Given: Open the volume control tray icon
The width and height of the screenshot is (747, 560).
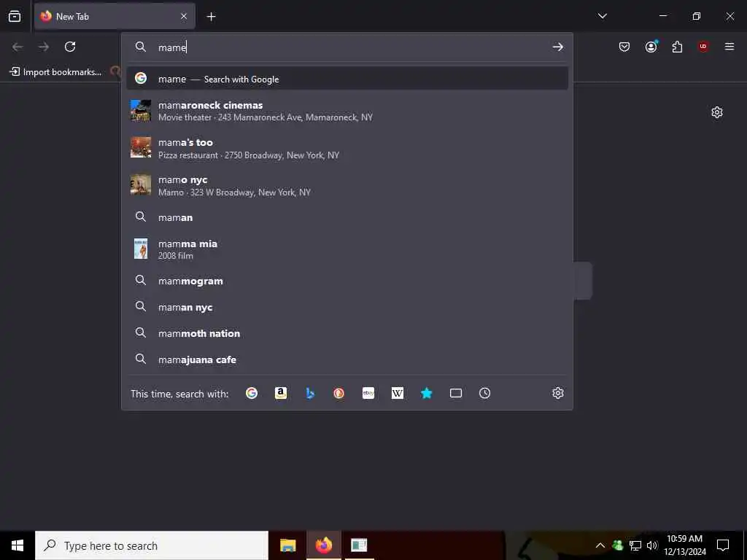Looking at the screenshot, I should (x=651, y=545).
